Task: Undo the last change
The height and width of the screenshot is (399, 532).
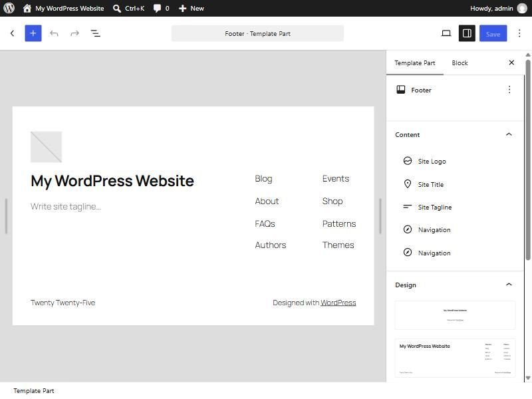Action: [54, 33]
